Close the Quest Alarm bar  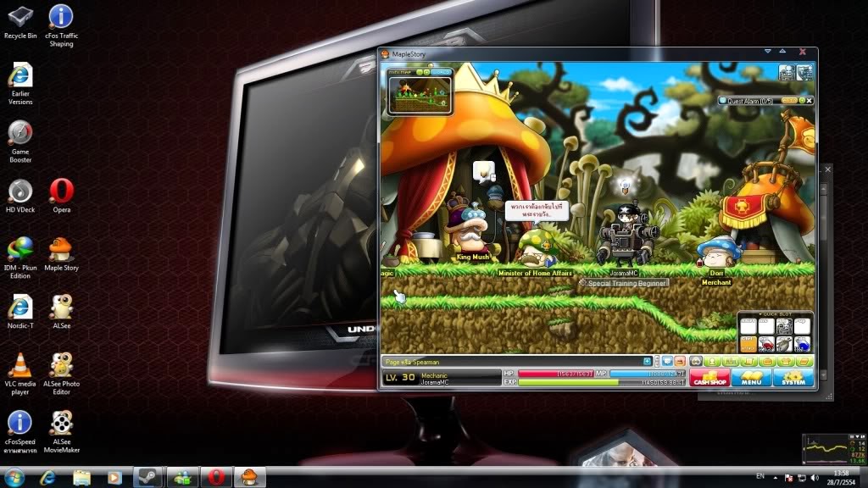coord(810,101)
